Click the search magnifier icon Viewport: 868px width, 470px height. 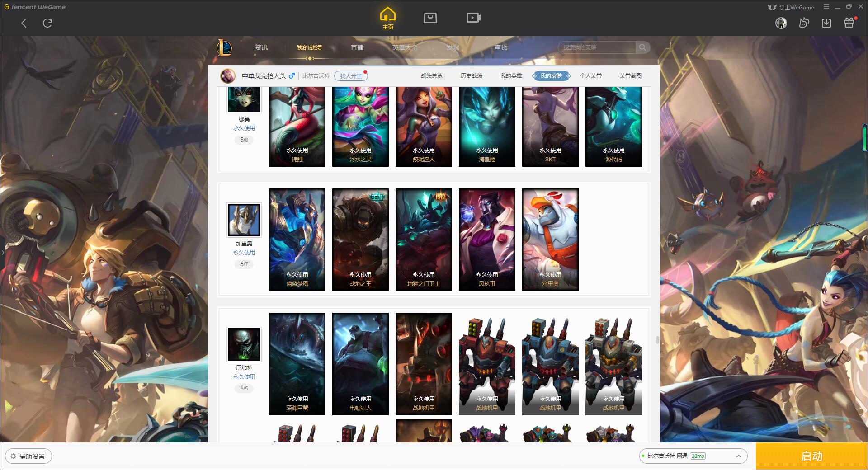642,47
